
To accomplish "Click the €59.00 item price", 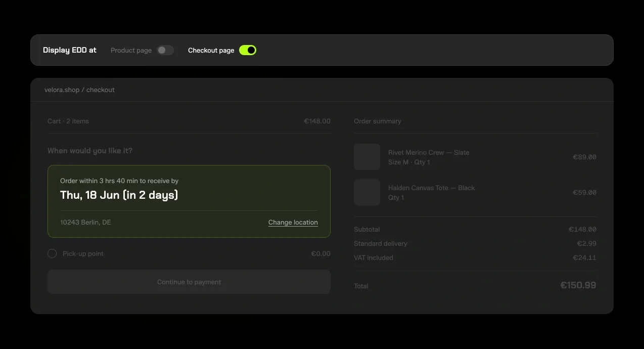I will [x=584, y=192].
